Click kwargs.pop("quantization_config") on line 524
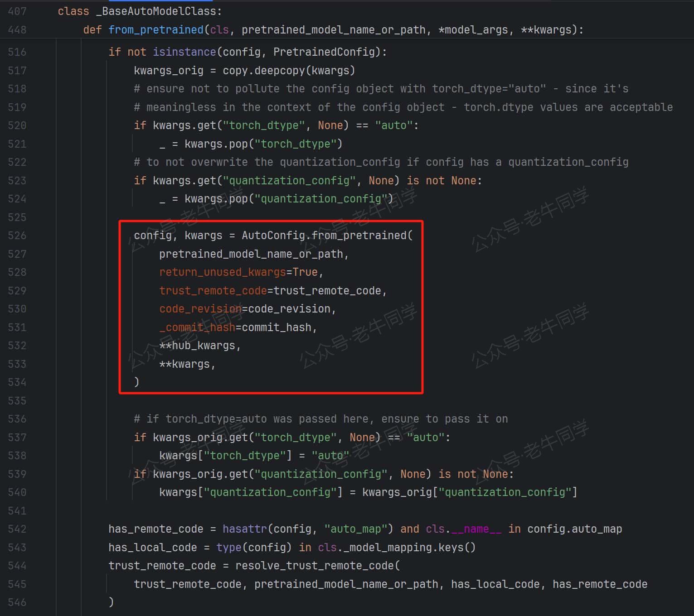 point(289,199)
